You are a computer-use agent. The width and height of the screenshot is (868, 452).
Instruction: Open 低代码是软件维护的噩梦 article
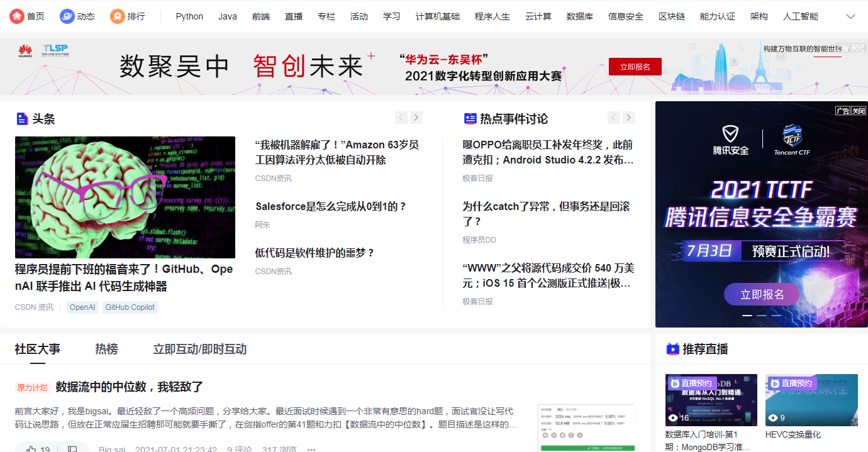pos(314,253)
